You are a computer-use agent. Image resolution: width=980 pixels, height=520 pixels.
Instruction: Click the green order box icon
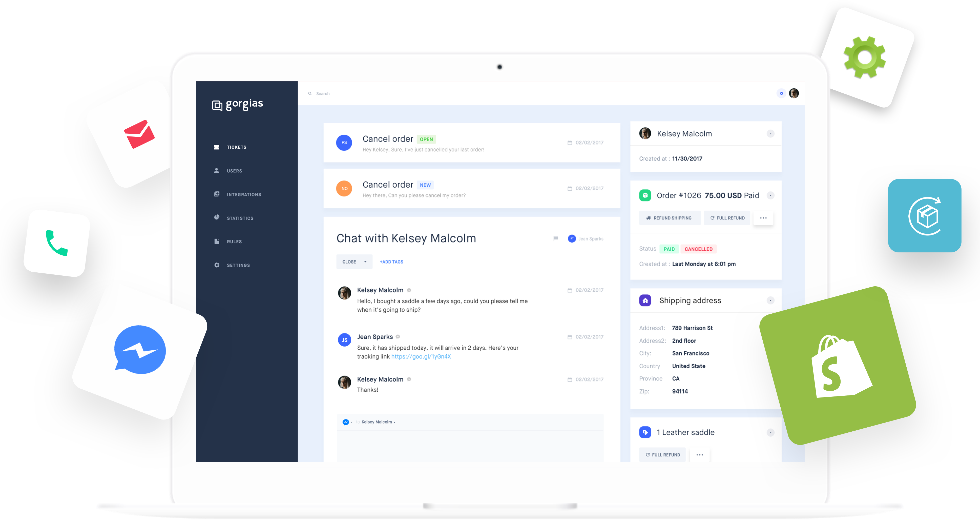point(645,196)
